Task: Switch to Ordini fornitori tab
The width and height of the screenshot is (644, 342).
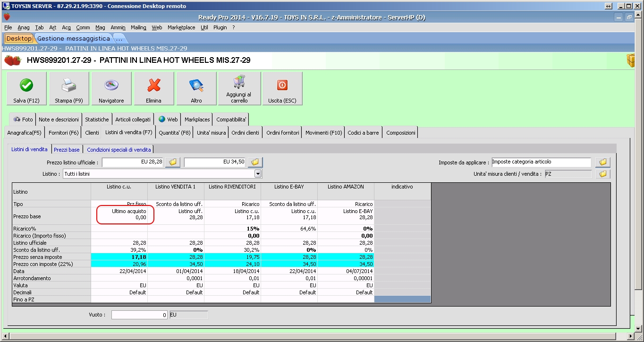Action: point(283,133)
